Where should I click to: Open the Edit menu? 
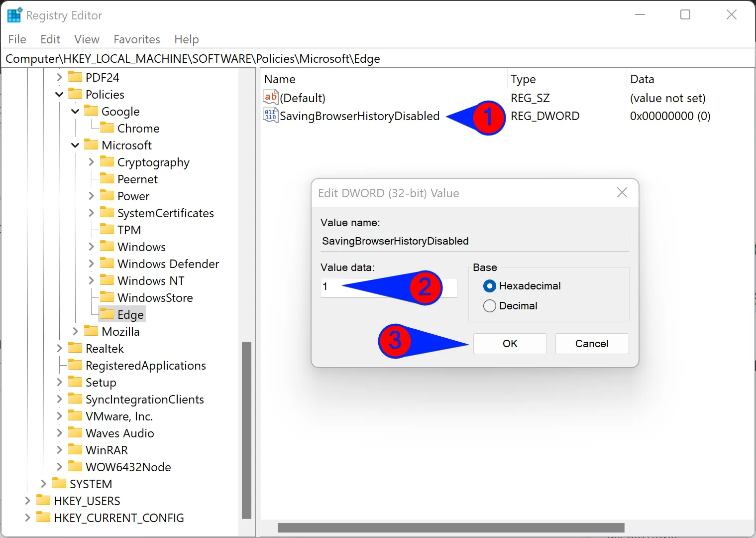[50, 39]
